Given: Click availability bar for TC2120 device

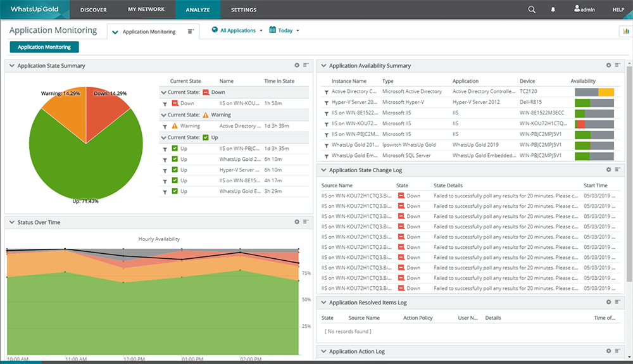Looking at the screenshot, I should 594,92.
